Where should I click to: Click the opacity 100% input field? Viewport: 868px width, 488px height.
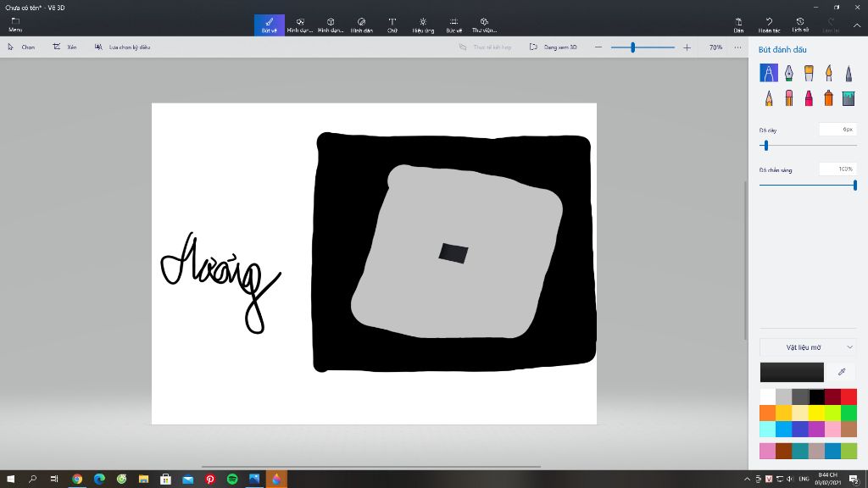tap(838, 169)
